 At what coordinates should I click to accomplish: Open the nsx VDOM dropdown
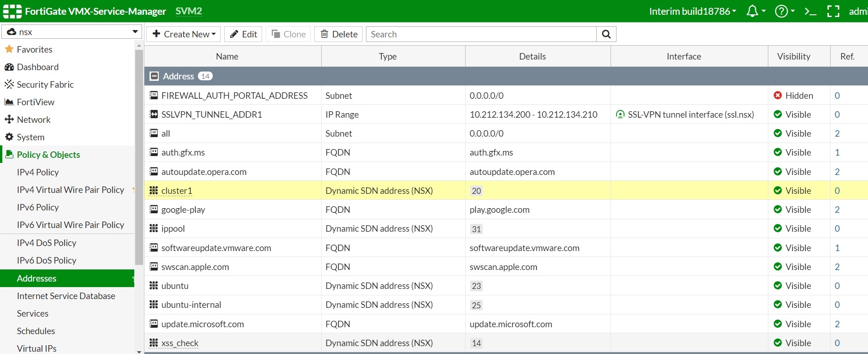72,32
